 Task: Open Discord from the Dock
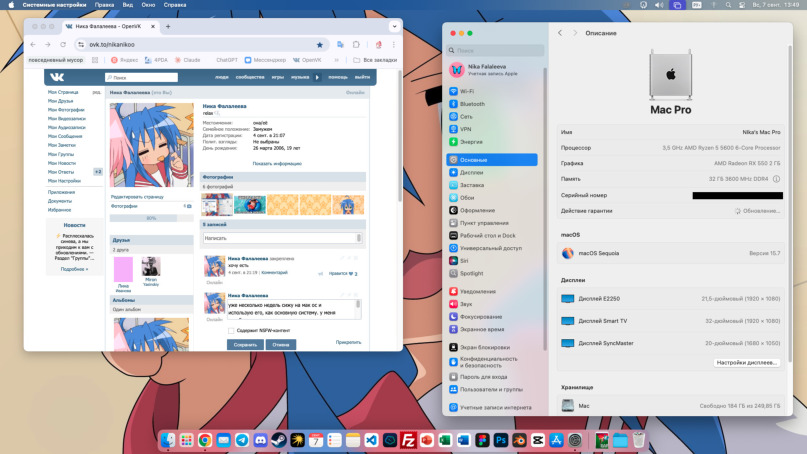260,440
